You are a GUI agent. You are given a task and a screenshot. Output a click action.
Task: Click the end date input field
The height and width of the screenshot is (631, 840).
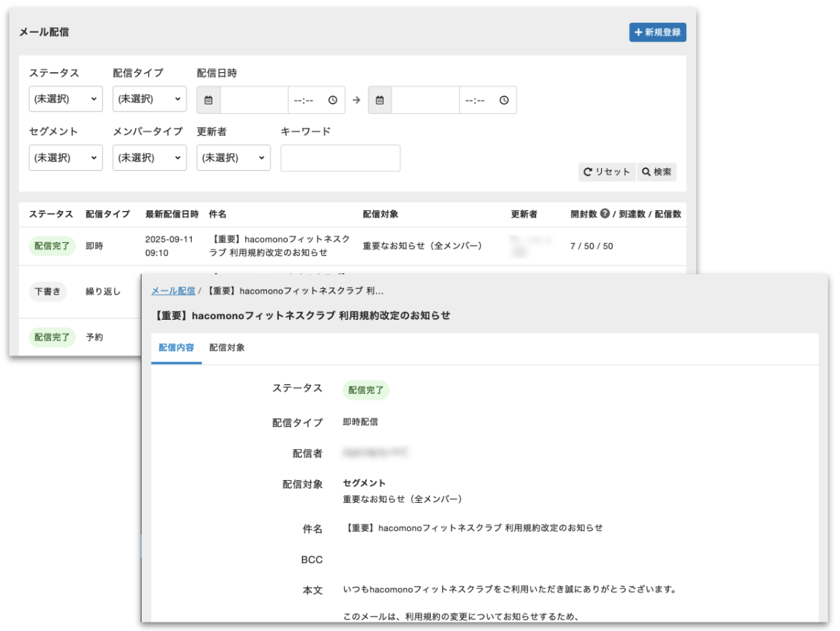click(x=425, y=100)
